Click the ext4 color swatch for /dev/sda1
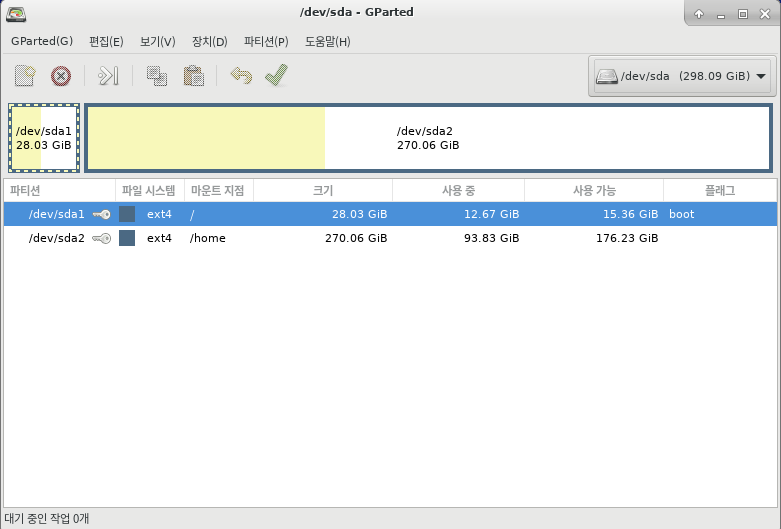 point(127,214)
